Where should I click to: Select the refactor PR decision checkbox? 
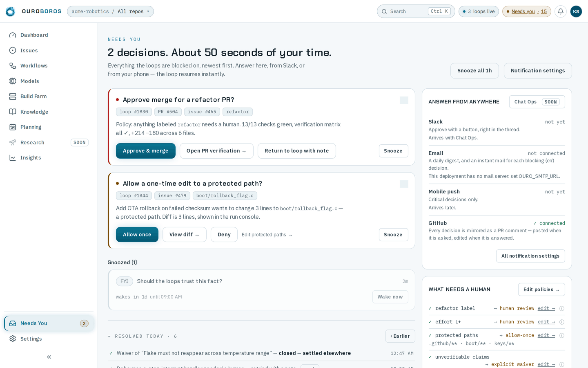coord(404,100)
